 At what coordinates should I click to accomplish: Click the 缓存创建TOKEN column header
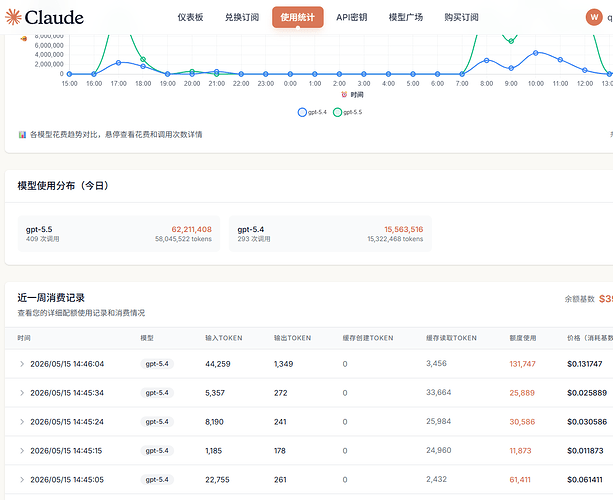point(368,338)
